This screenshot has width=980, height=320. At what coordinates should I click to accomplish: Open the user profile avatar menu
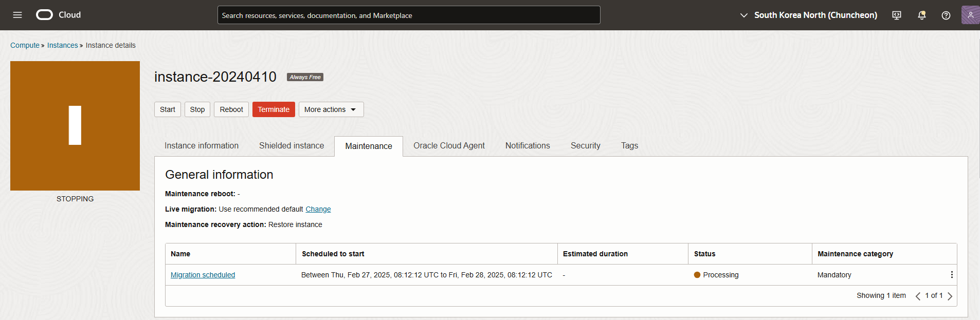(x=970, y=15)
